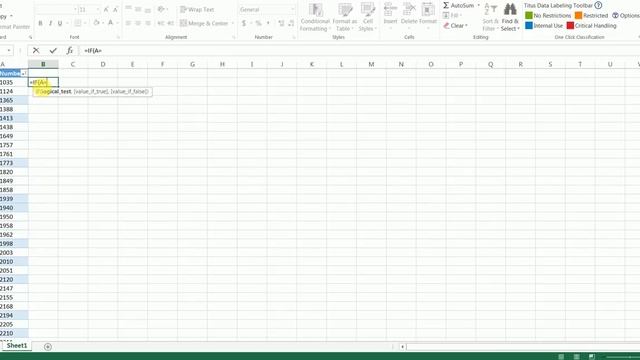640x360 pixels.
Task: Click the Increase Indent icon
Action: [171, 23]
